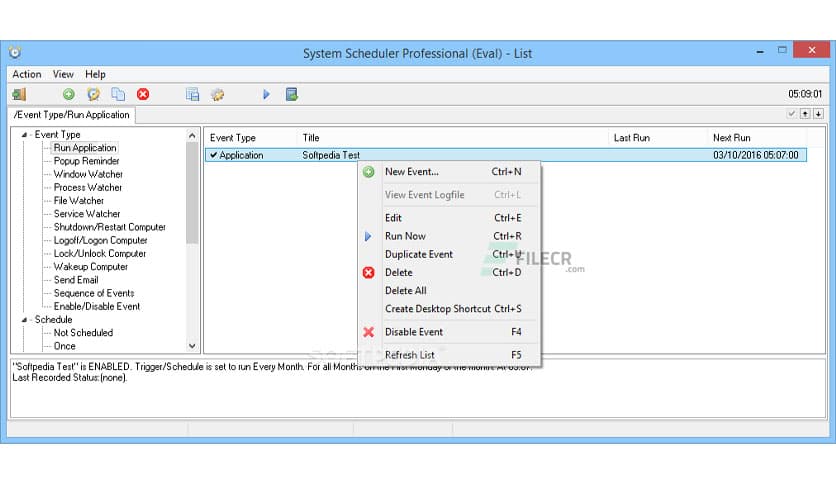The width and height of the screenshot is (836, 484).
Task: Select Popup Reminder in the tree
Action: (86, 161)
